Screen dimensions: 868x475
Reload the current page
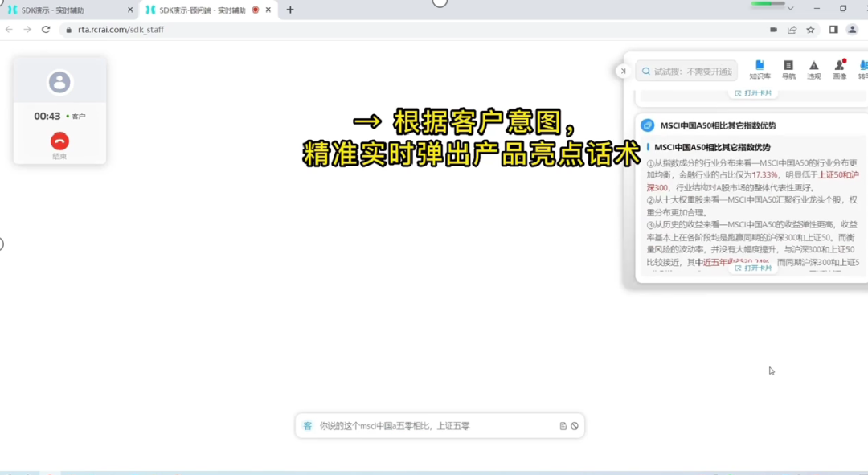coord(46,30)
